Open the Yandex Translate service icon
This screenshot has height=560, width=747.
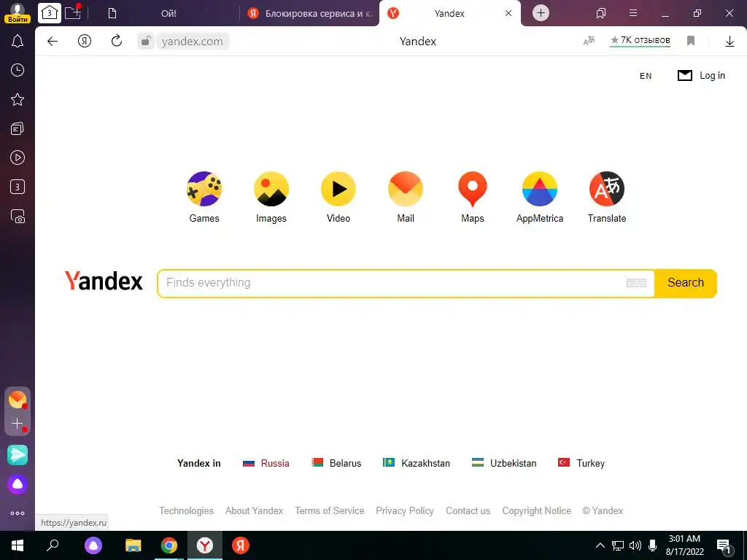[607, 189]
